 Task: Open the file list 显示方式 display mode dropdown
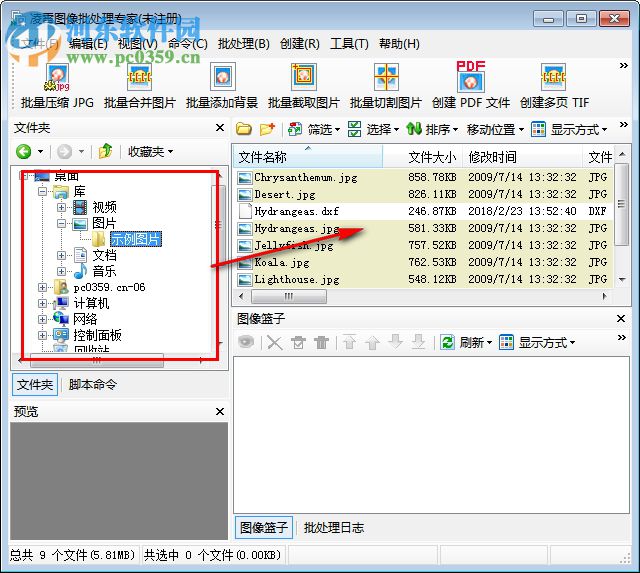569,129
